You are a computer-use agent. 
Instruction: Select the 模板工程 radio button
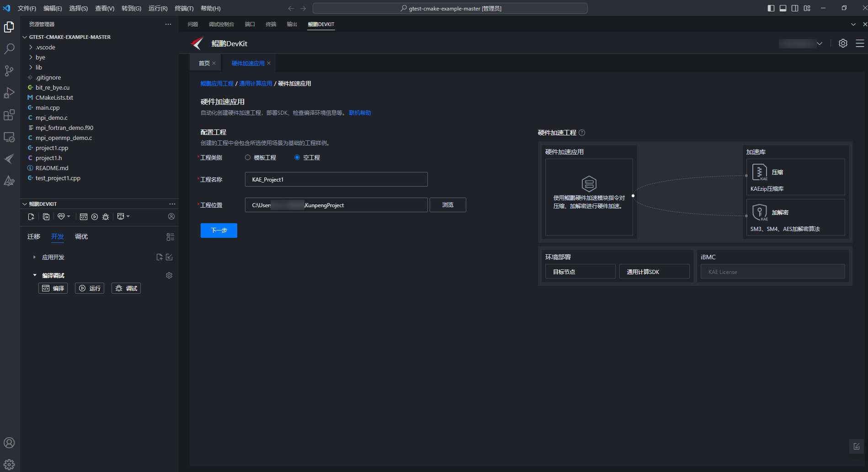[248, 157]
